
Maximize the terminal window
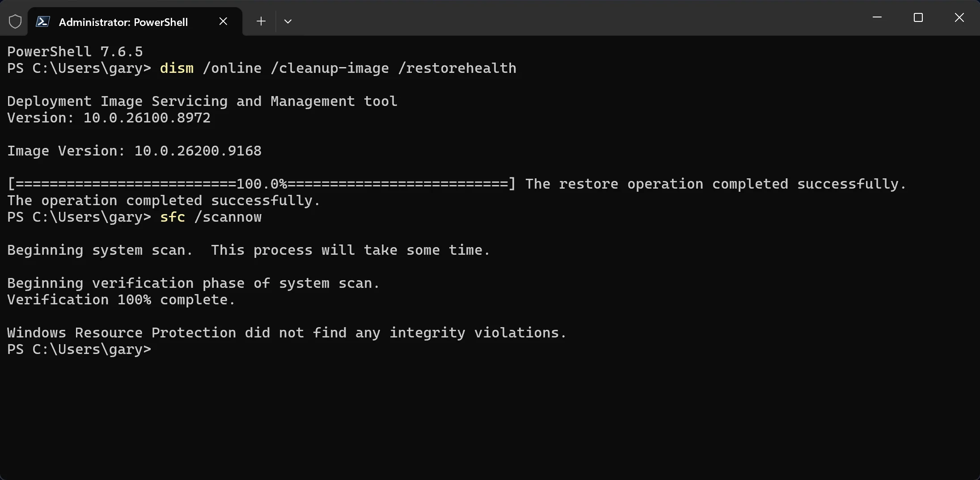tap(918, 17)
